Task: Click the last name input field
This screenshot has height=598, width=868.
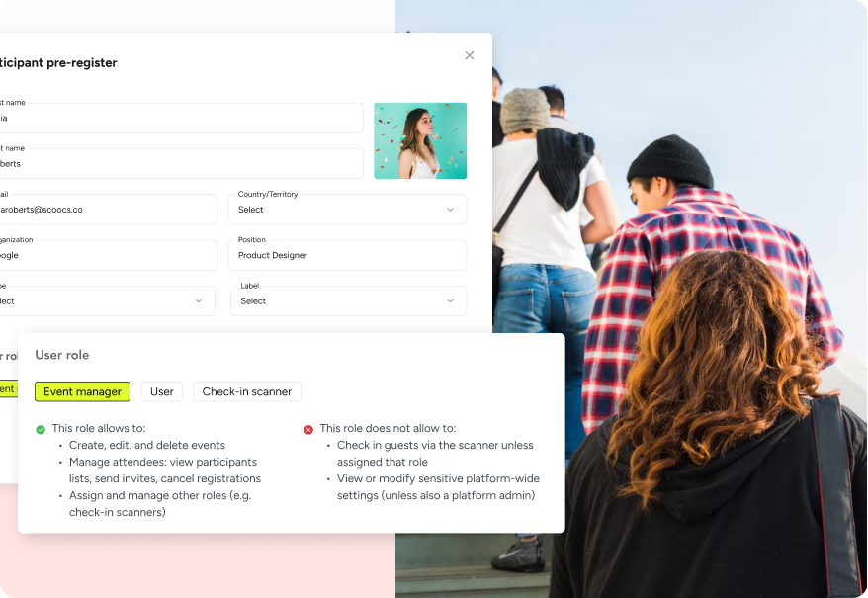Action: tap(181, 163)
